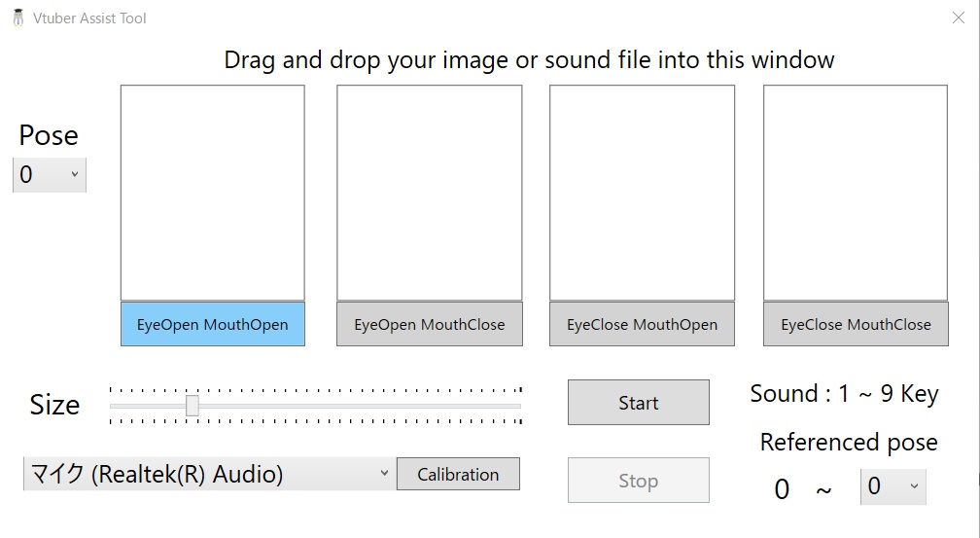980x538 pixels.
Task: Click the image slot above EyeOpen MouthOpen
Action: [213, 193]
